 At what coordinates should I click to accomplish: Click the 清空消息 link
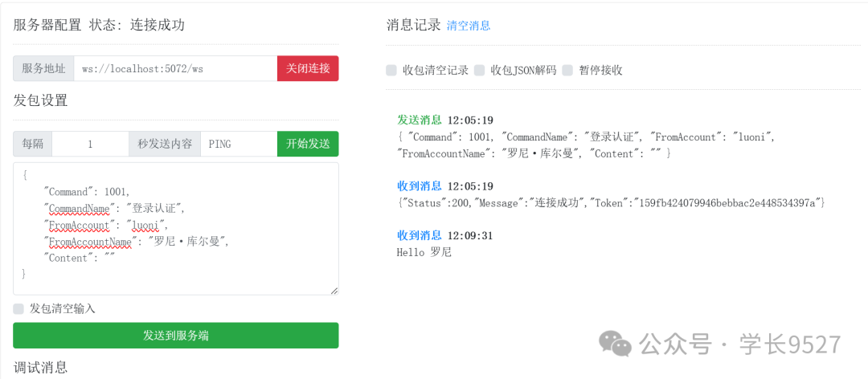[468, 26]
